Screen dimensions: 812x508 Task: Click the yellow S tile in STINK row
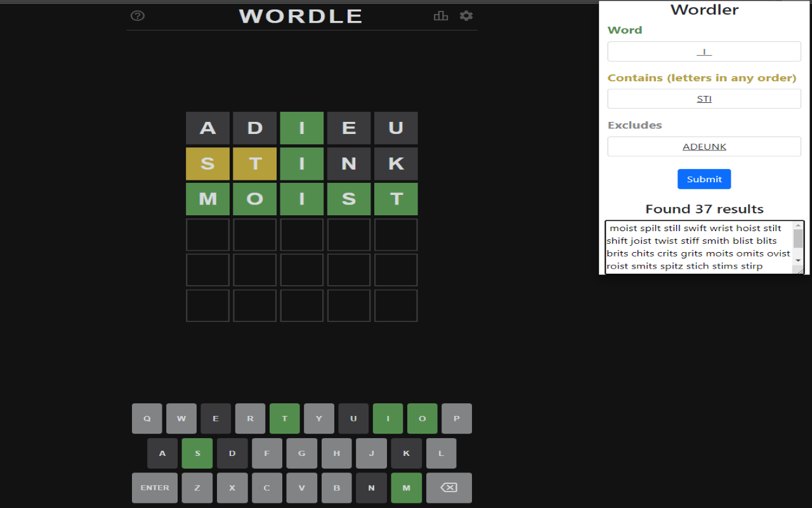(x=207, y=163)
